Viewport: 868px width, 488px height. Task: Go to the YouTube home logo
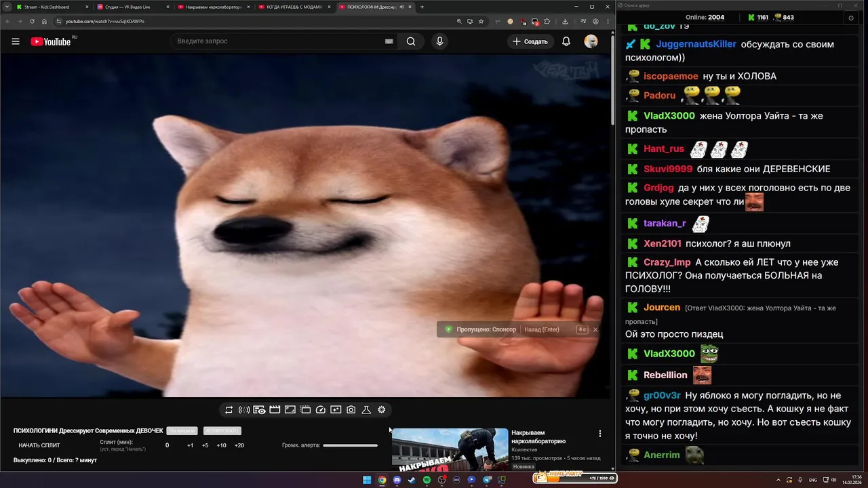(51, 41)
